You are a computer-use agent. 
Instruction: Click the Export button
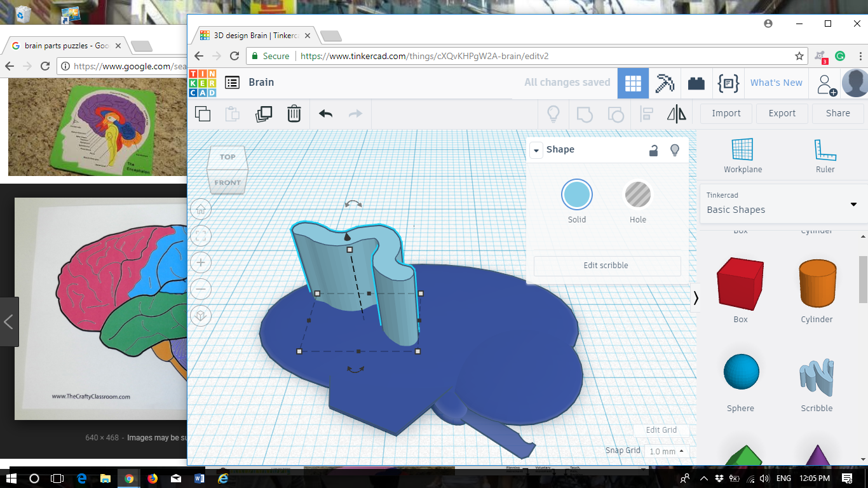(x=782, y=114)
